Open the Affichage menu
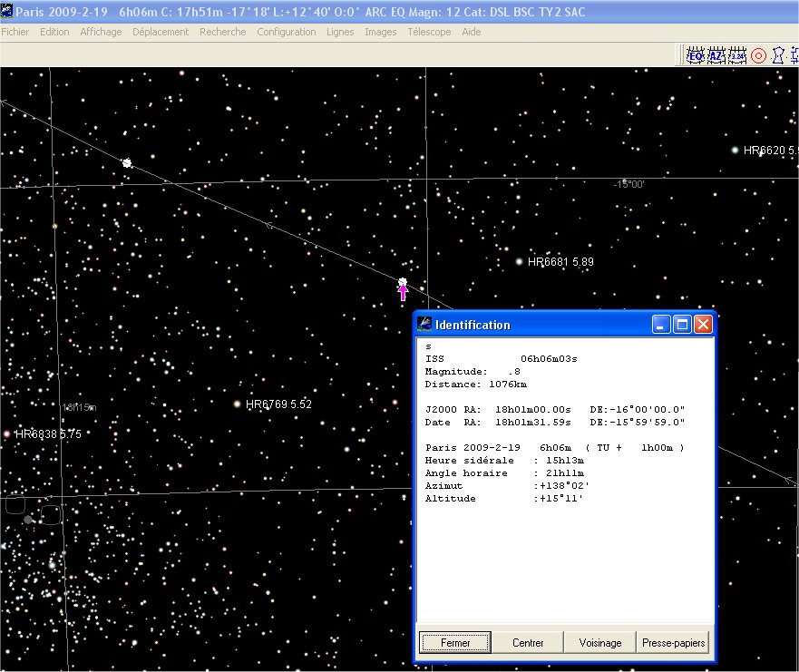 pos(101,32)
